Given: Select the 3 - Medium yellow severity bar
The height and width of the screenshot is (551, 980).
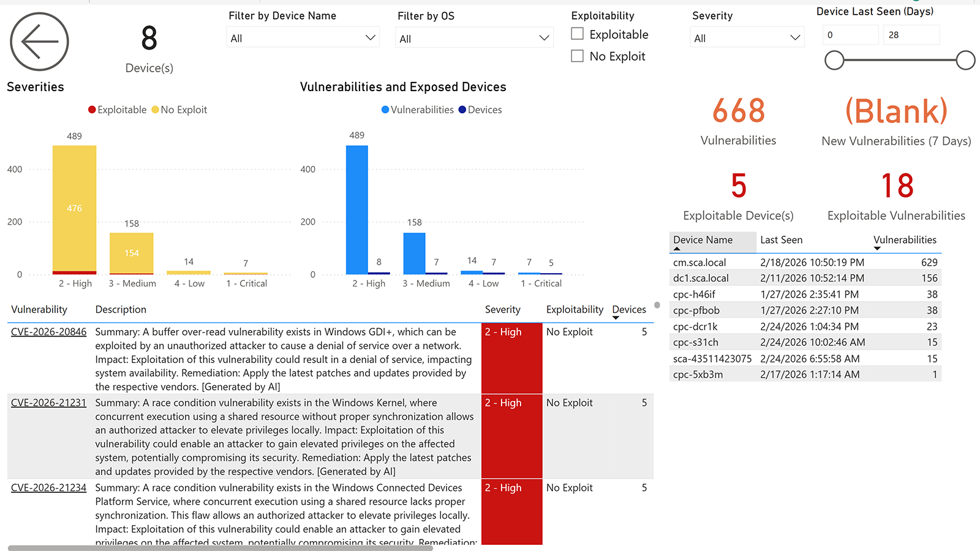Looking at the screenshot, I should [x=131, y=253].
